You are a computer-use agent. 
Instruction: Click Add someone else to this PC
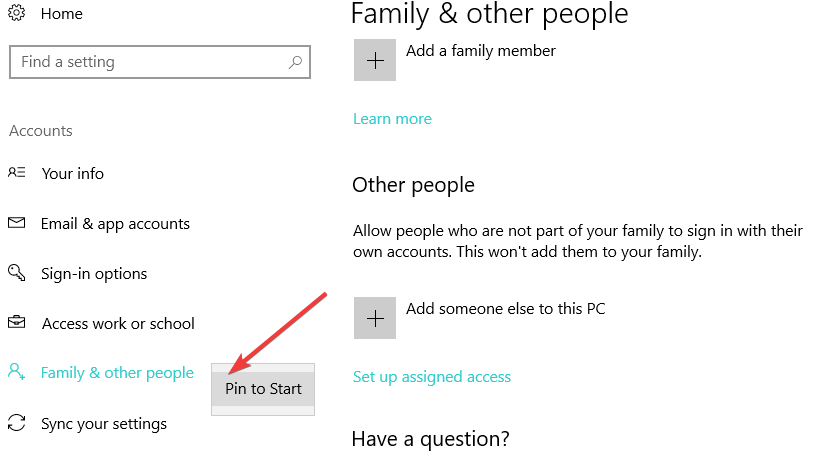coord(505,309)
